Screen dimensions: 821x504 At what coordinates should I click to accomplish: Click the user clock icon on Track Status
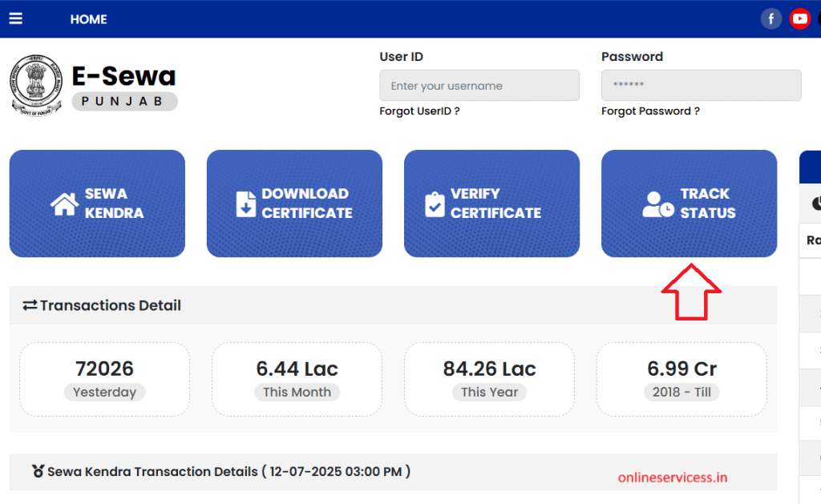click(658, 204)
